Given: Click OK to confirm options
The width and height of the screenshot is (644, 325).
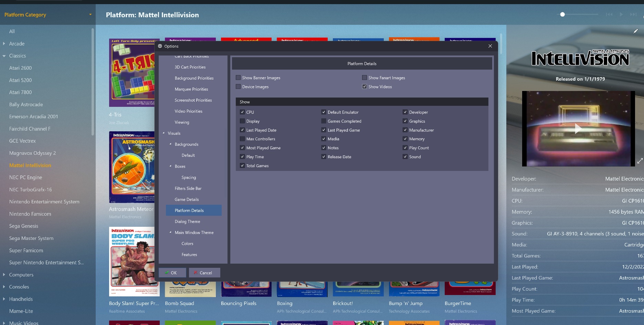Looking at the screenshot, I should point(172,273).
